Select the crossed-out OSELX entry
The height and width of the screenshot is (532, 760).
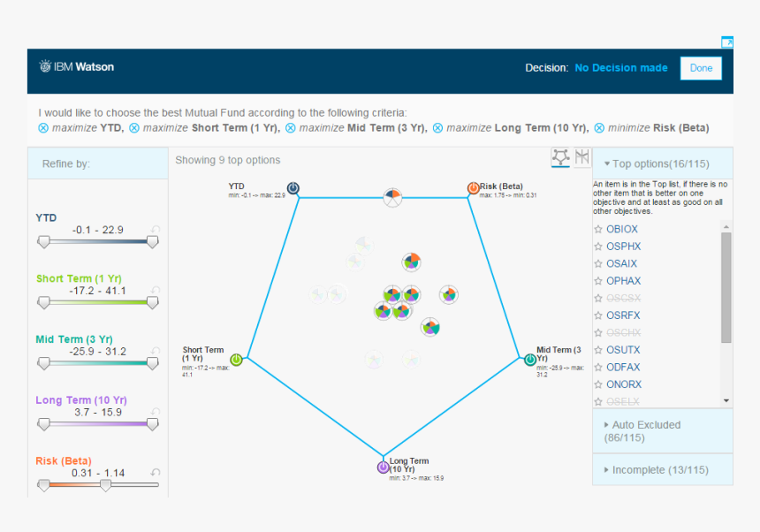click(x=623, y=402)
